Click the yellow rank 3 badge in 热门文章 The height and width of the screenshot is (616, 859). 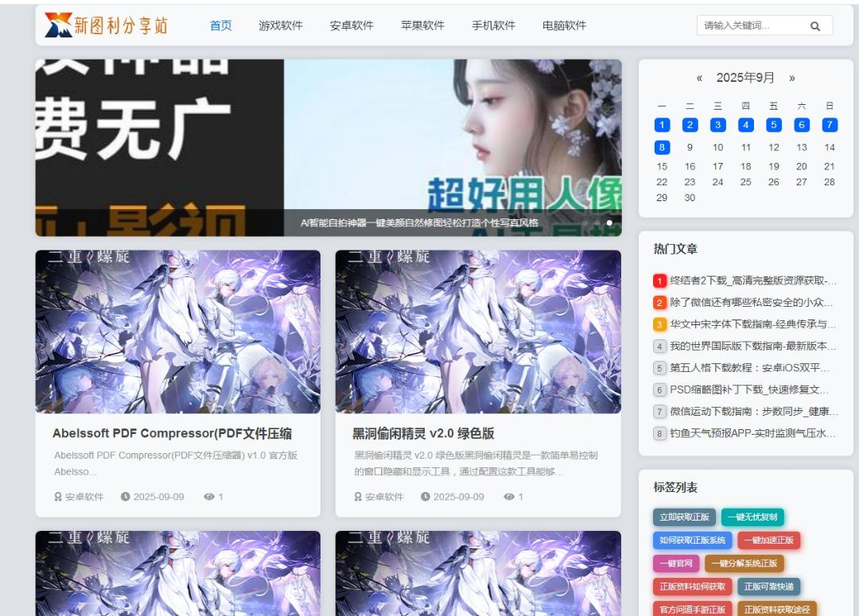point(659,325)
